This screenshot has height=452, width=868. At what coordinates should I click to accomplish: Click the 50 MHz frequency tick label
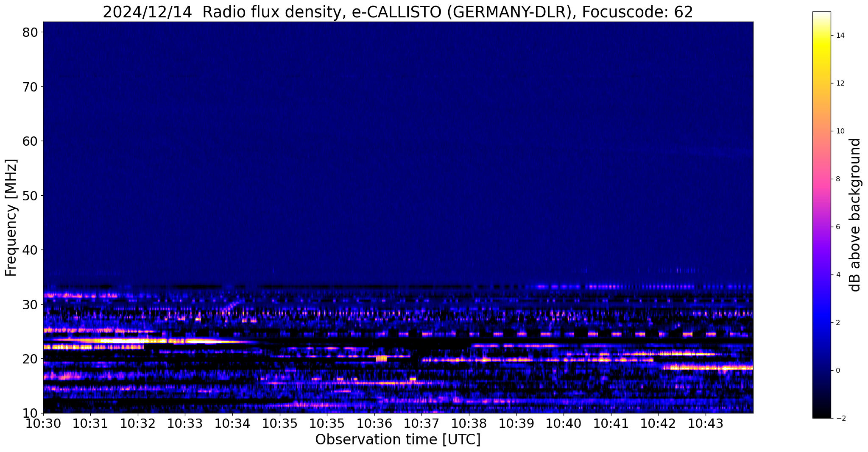[x=31, y=196]
